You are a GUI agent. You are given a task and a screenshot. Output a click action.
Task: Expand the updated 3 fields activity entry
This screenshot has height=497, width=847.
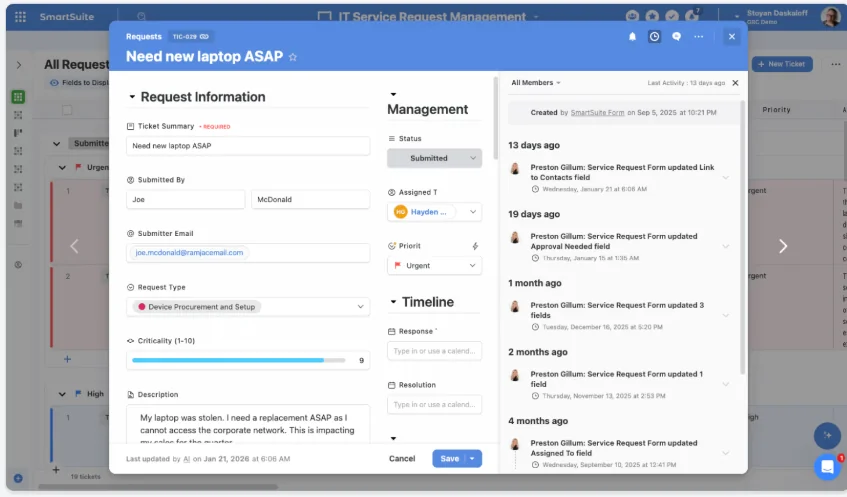(725, 315)
